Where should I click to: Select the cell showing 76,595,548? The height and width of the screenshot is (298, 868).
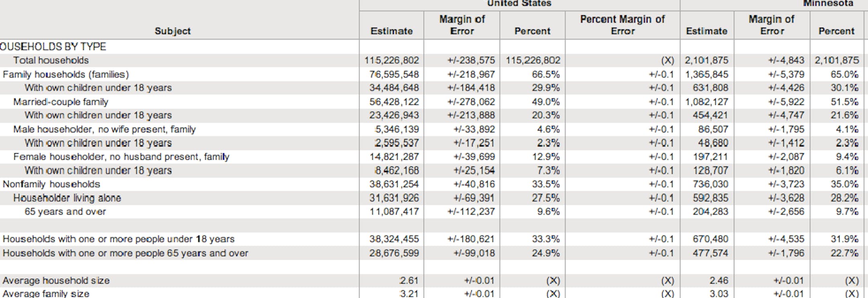[x=394, y=74]
